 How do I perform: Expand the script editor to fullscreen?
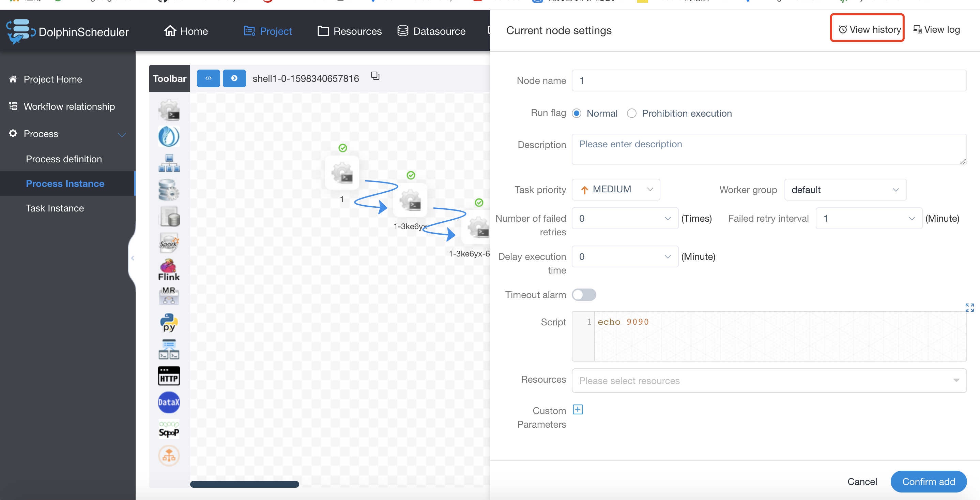pos(969,307)
